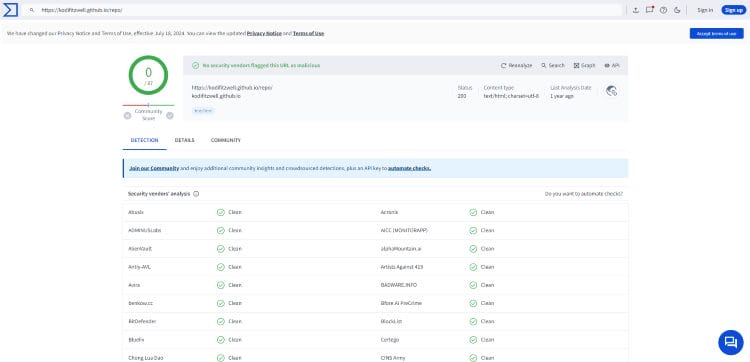Click the Accept terms of use button

(x=717, y=33)
